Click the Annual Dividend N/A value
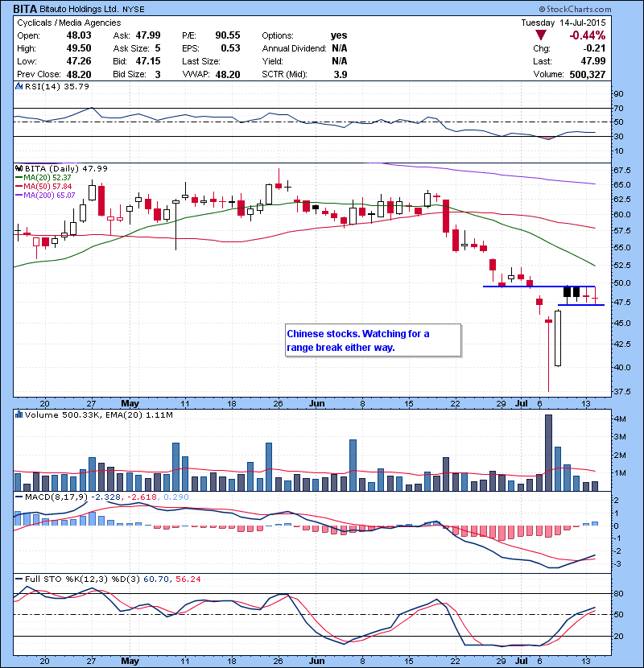The height and width of the screenshot is (668, 644). (339, 48)
